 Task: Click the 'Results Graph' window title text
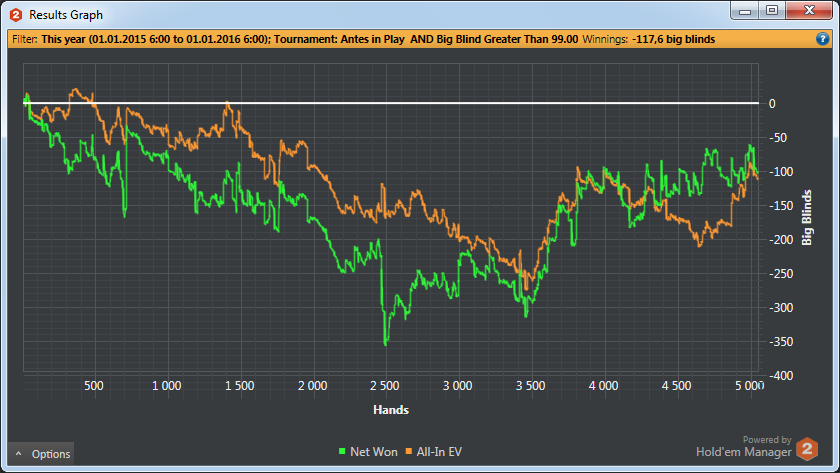[x=66, y=15]
